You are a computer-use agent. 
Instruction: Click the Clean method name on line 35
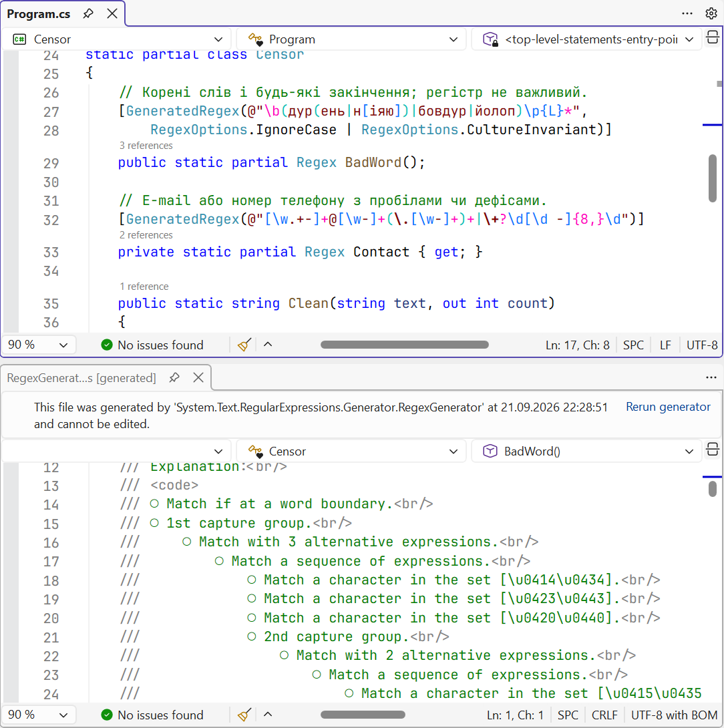pyautogui.click(x=308, y=304)
